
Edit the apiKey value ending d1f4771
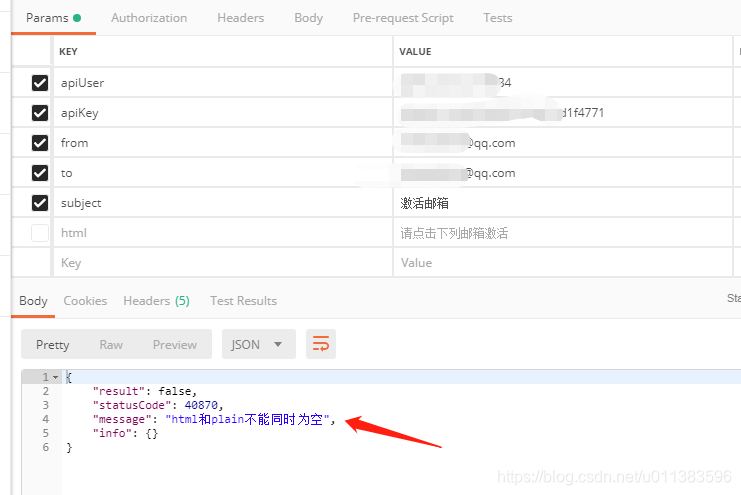point(563,113)
